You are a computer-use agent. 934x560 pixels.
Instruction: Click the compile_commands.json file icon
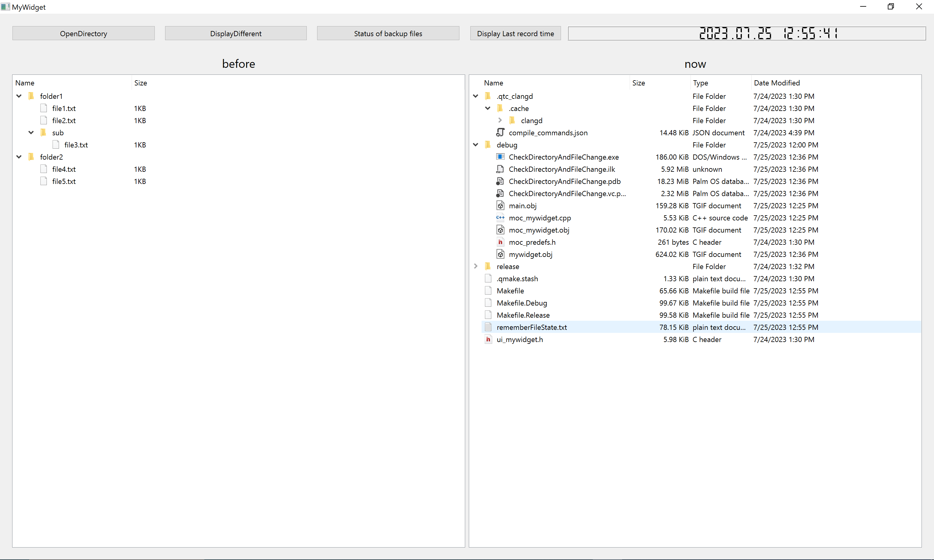500,133
